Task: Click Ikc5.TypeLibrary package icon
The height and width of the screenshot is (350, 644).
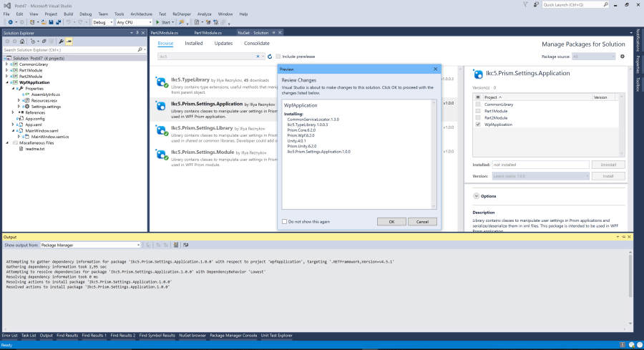Action: click(x=162, y=82)
